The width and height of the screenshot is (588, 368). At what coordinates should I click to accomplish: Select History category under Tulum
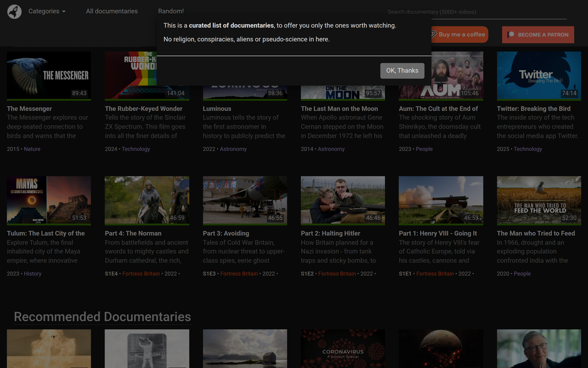(x=32, y=274)
